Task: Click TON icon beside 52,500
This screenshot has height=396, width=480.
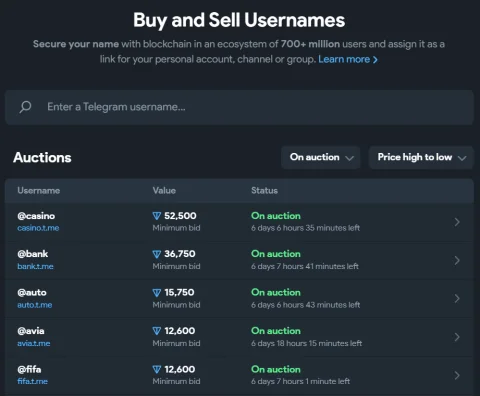Action: 157,216
